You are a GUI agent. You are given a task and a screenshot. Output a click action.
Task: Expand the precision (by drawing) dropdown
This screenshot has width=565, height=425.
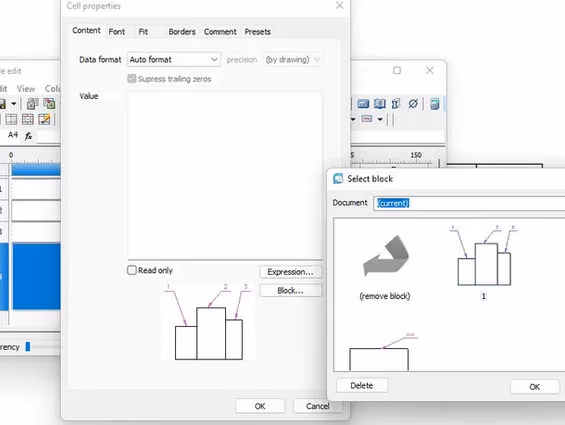pyautogui.click(x=293, y=59)
